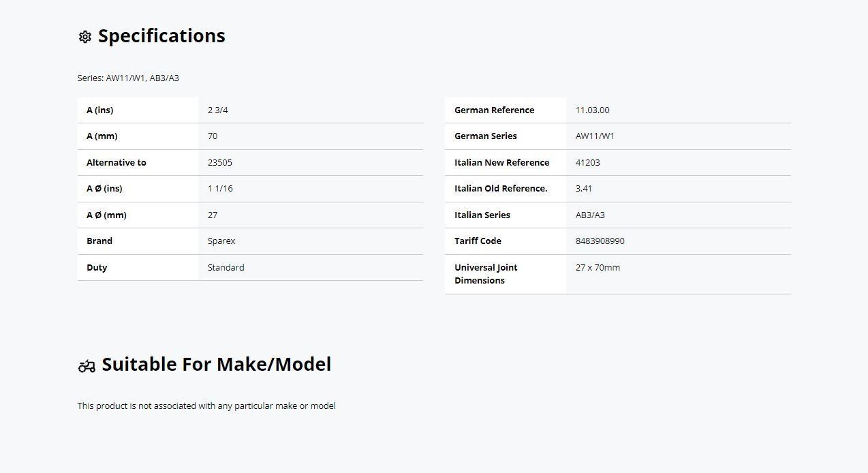
Task: Click the gear icon beside Specifications
Action: (84, 37)
